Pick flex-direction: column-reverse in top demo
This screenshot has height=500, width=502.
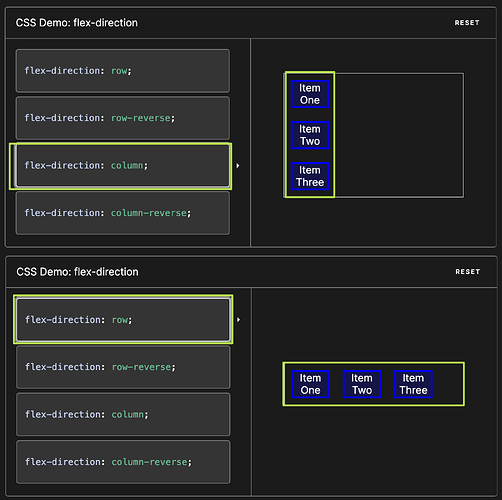pos(123,213)
